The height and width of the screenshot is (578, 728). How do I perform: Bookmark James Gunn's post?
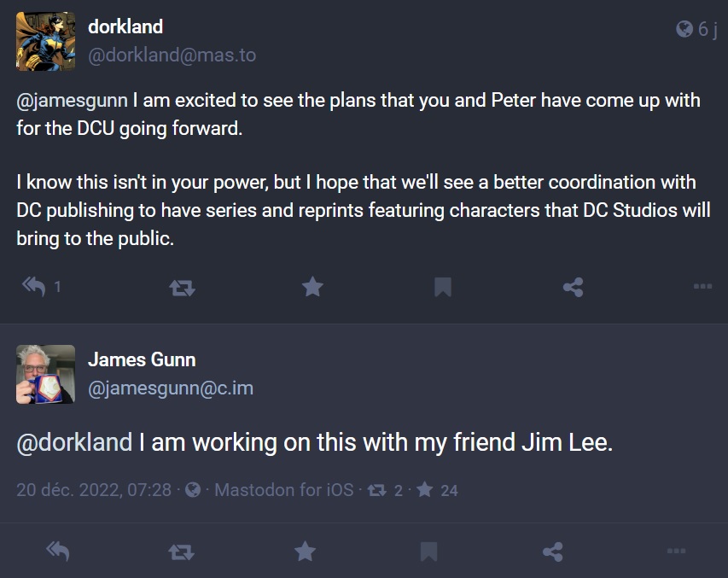[x=428, y=552]
